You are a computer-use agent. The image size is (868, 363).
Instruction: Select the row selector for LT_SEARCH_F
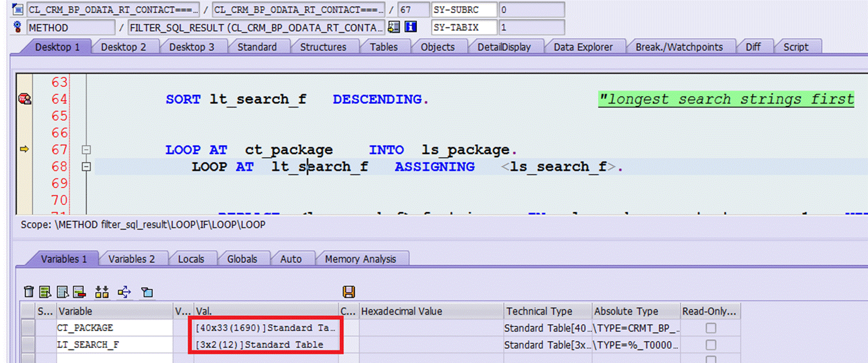pos(28,344)
